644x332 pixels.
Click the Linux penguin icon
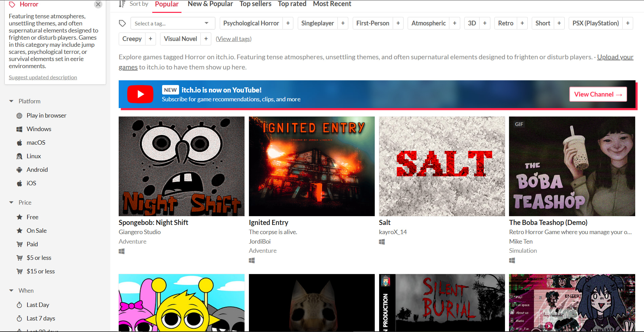(x=19, y=156)
